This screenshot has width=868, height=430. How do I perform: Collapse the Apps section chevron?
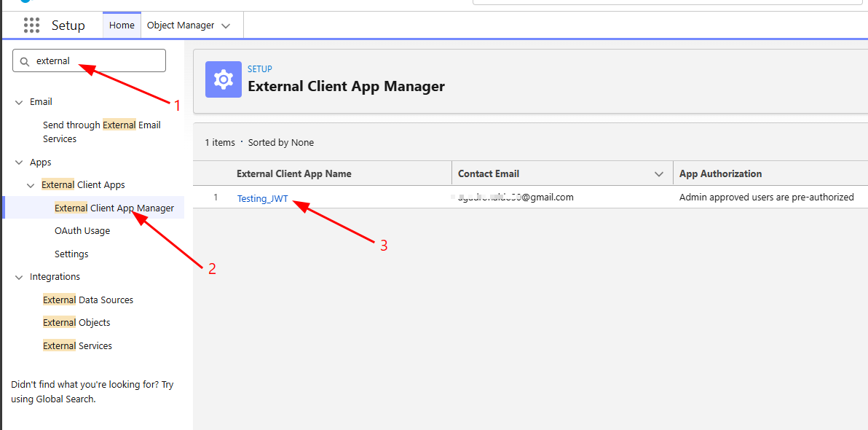(x=19, y=163)
